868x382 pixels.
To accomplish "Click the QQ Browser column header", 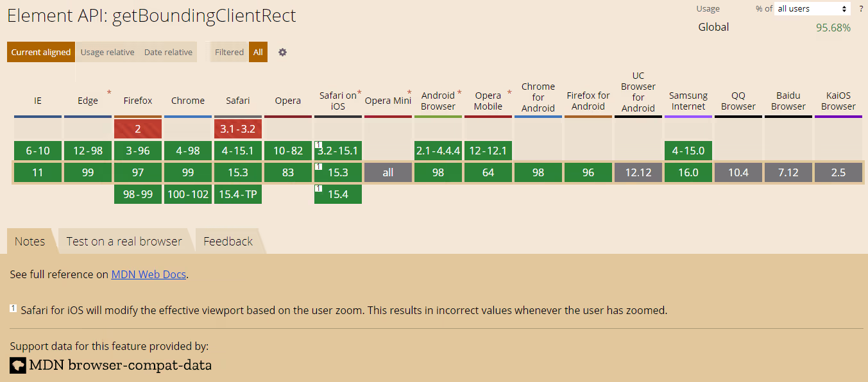I will 738,101.
